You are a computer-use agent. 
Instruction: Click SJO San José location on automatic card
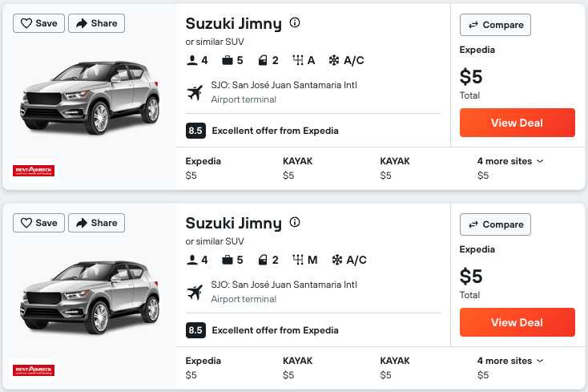(284, 85)
